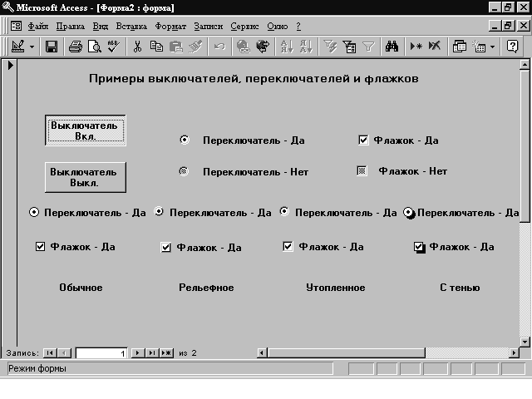Show the Database Window icon
Viewport: 532px width, 399px height.
point(460,47)
